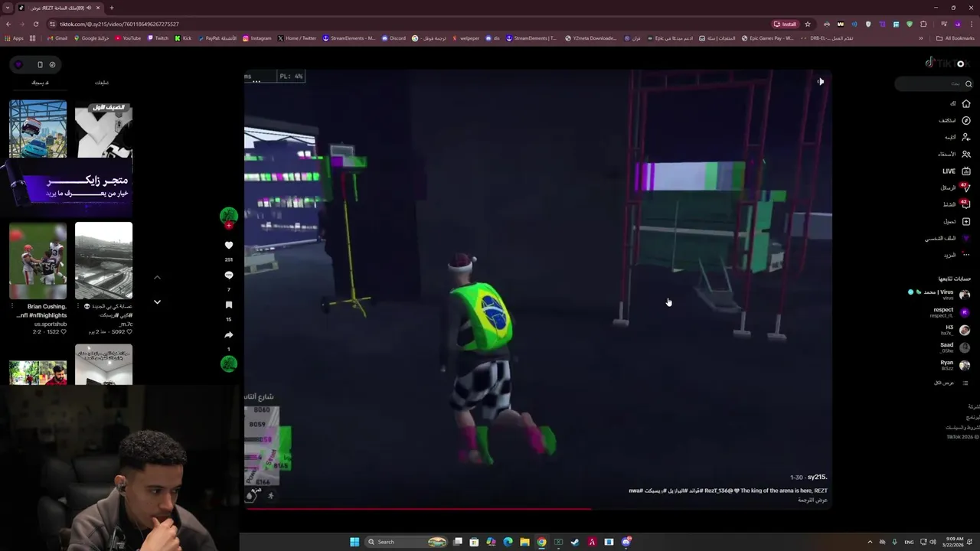The height and width of the screenshot is (551, 980).
Task: Open the comments bubble showing 7
Action: (228, 275)
